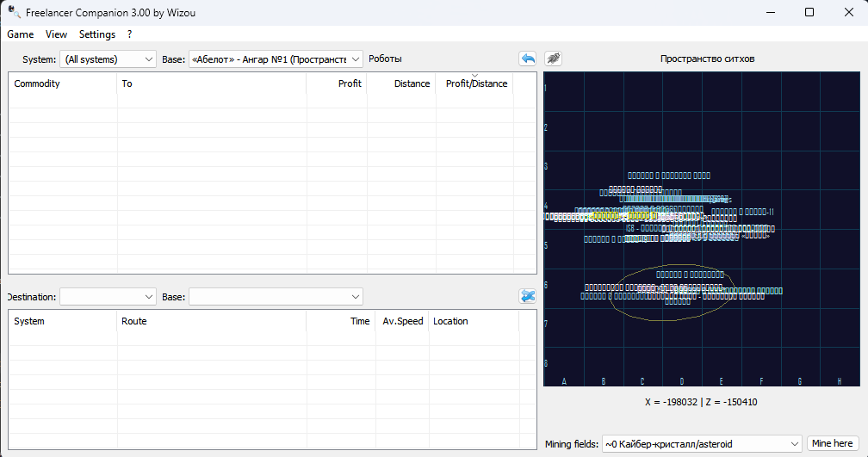The height and width of the screenshot is (457, 868).
Task: Click the blue back arrow icon
Action: [527, 59]
